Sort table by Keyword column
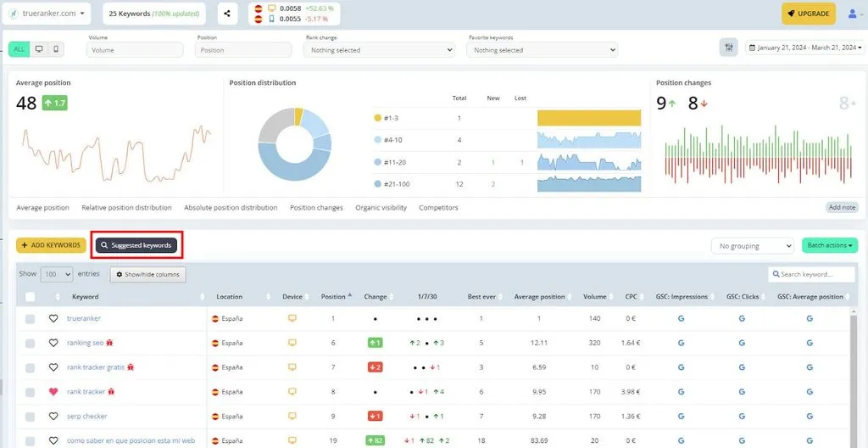 pos(86,297)
